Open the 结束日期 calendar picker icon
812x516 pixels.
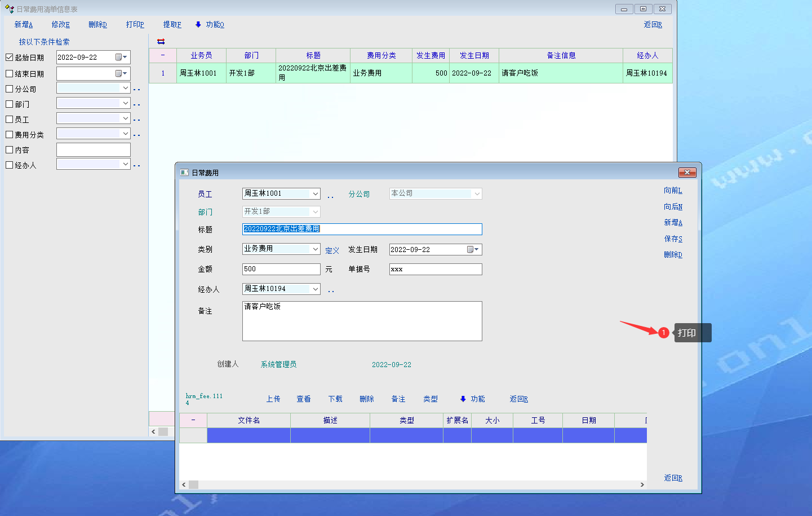point(121,74)
